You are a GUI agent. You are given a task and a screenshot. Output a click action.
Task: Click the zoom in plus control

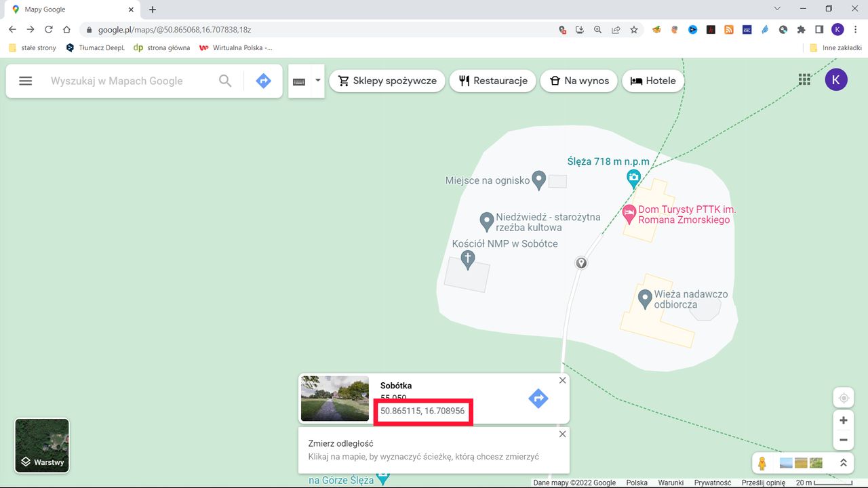pos(843,420)
